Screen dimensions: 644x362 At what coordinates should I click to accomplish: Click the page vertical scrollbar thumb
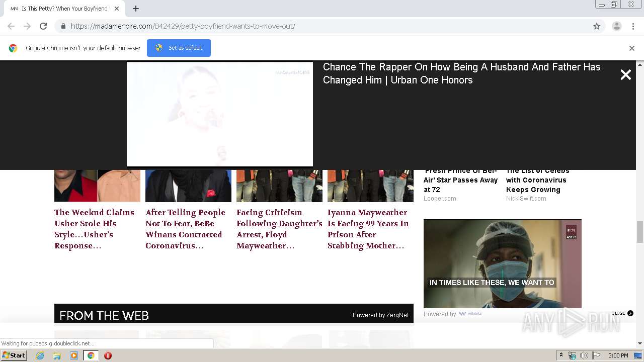[640, 231]
